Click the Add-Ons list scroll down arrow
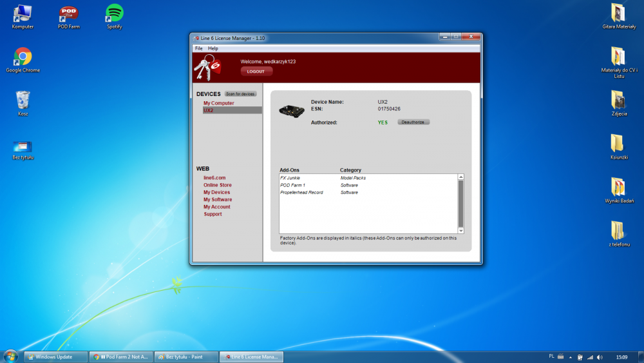The width and height of the screenshot is (644, 363). [460, 230]
